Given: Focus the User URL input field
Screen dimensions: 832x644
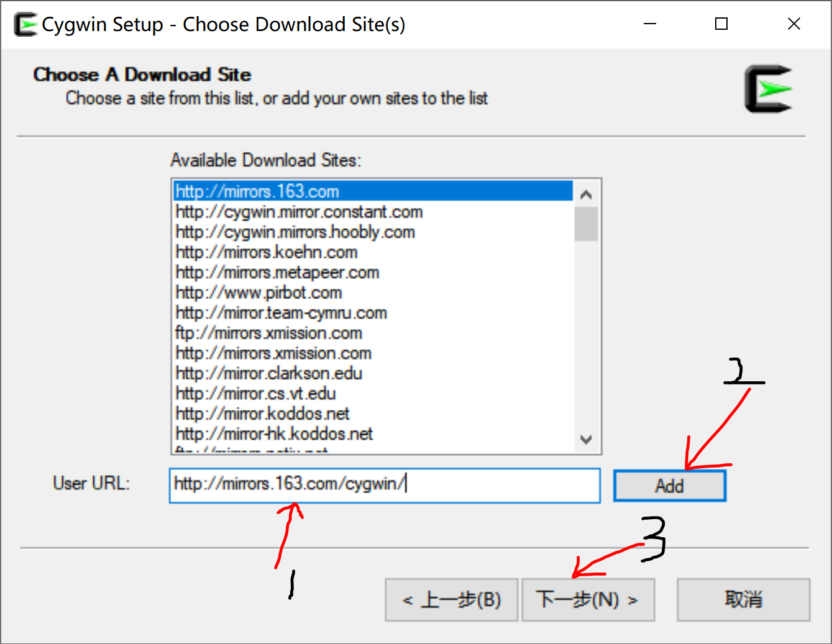Looking at the screenshot, I should pos(385,485).
